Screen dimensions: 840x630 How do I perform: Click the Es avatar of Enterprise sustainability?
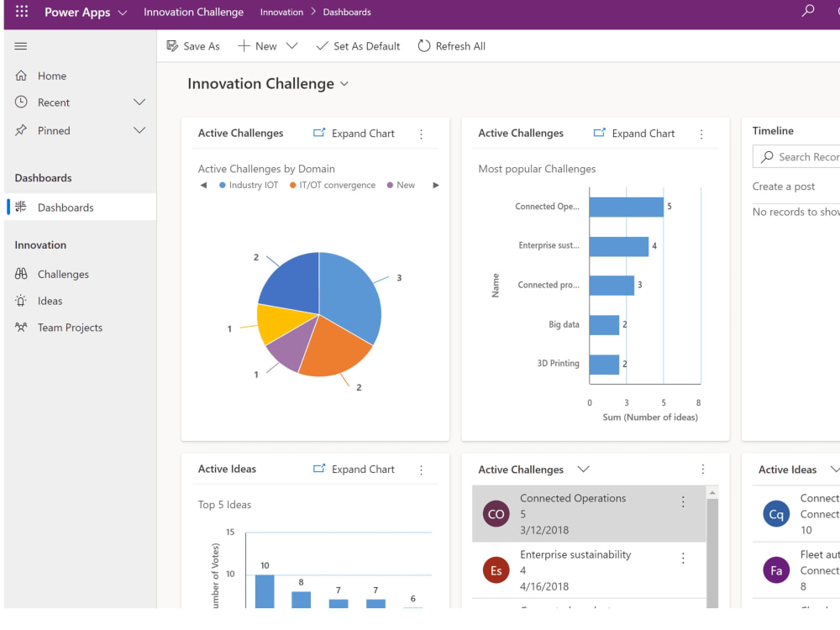[x=496, y=570]
